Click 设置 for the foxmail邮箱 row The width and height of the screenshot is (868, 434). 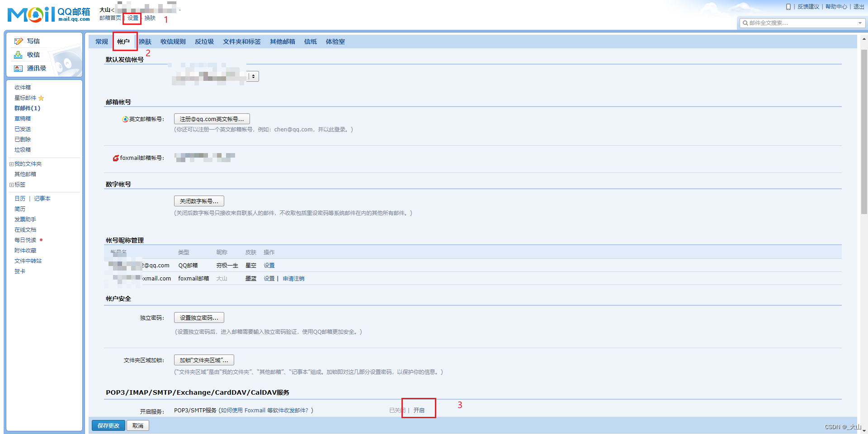click(269, 279)
